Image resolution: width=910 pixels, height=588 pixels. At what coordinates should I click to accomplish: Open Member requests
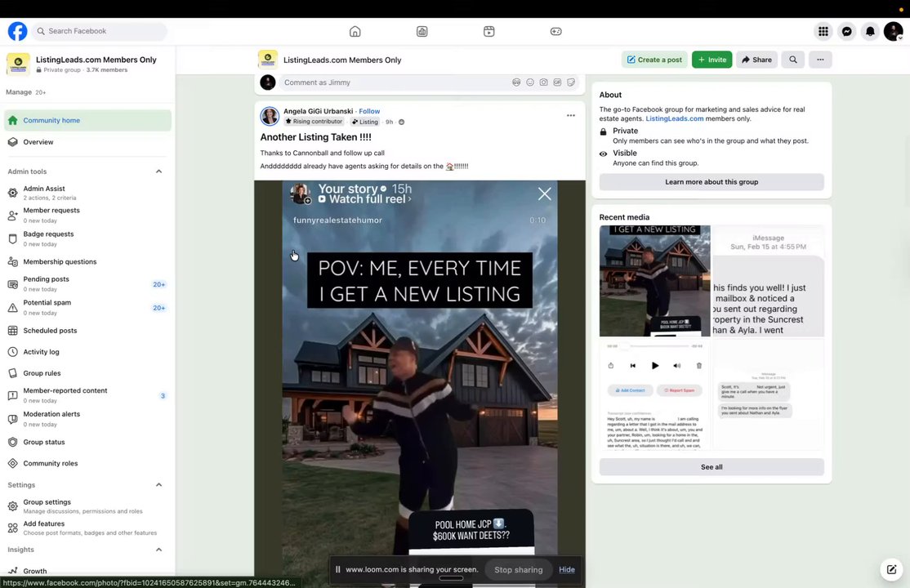87,216
